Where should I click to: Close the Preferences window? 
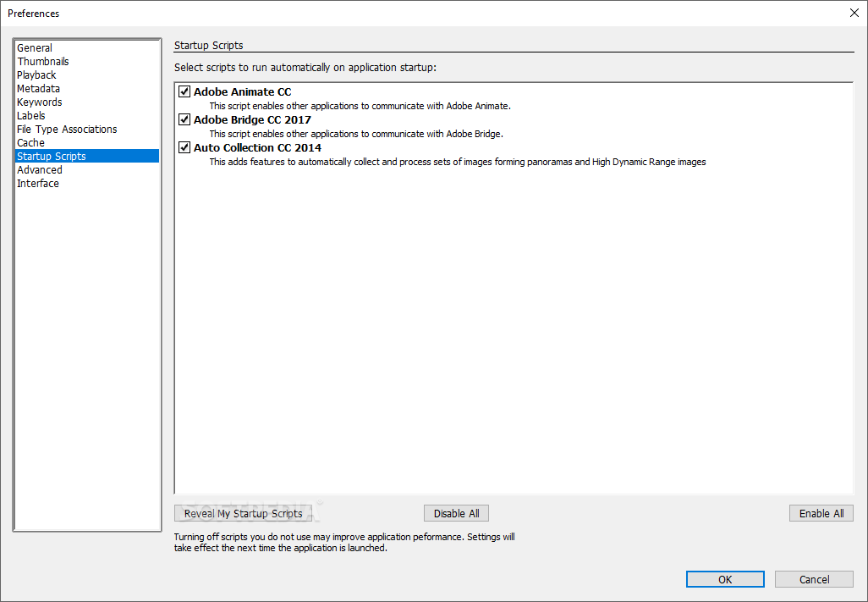point(854,13)
